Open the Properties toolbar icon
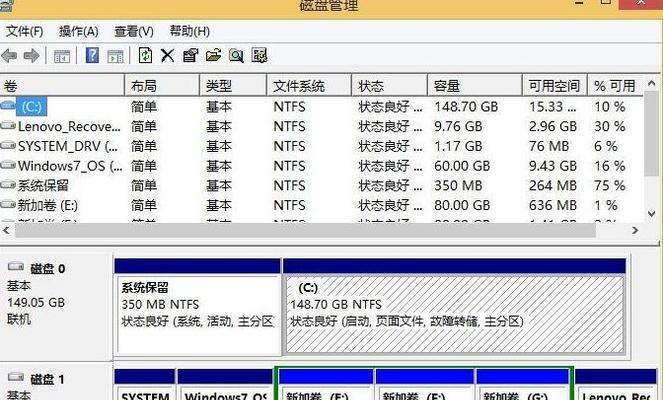Viewport: 663px width, 400px height. point(190,55)
